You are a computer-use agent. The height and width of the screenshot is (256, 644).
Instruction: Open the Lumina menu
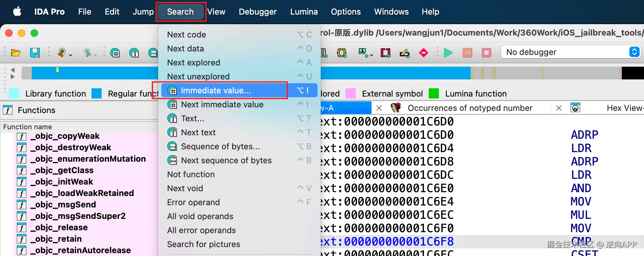pos(304,12)
